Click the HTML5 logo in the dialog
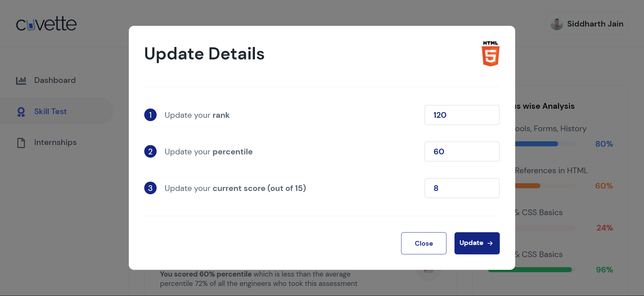This screenshot has width=644, height=296. pyautogui.click(x=490, y=53)
